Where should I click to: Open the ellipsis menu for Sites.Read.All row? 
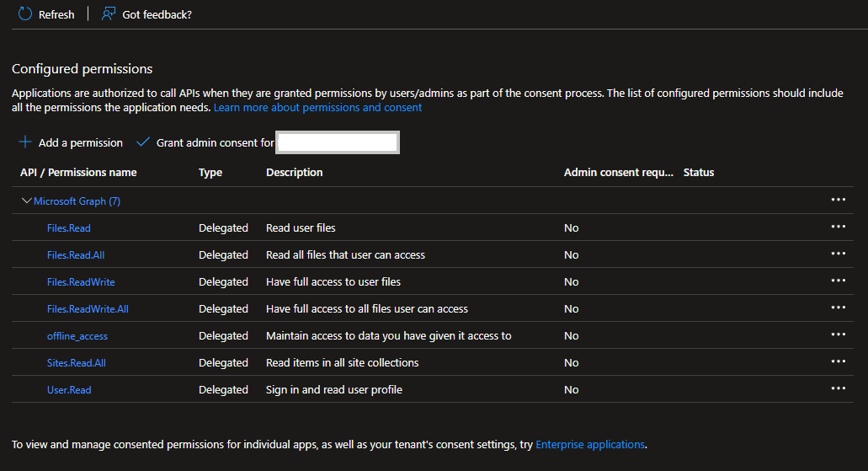coord(838,361)
